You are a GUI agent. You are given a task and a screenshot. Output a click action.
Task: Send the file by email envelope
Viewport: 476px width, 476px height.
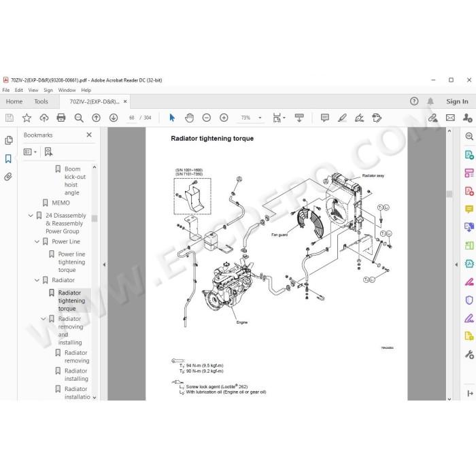(x=450, y=118)
